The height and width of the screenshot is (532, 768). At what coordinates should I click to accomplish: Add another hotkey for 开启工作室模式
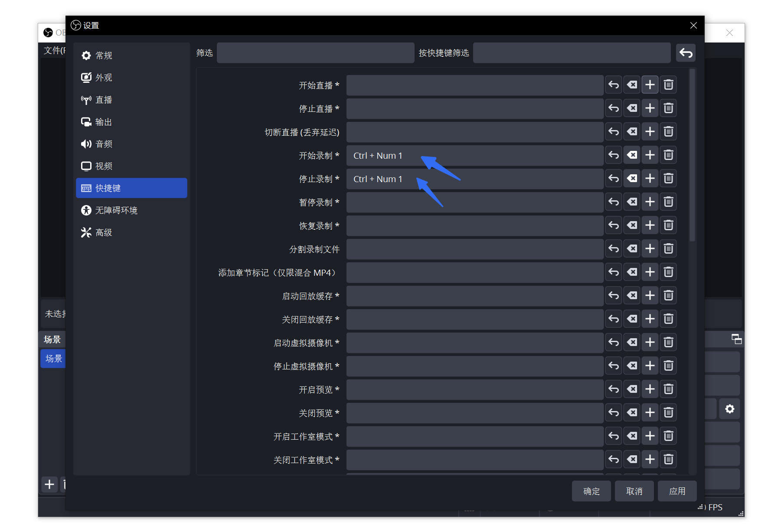(x=650, y=436)
